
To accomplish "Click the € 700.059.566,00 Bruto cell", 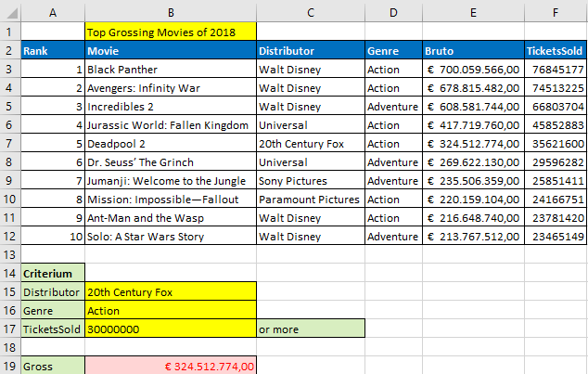I will tap(473, 69).
